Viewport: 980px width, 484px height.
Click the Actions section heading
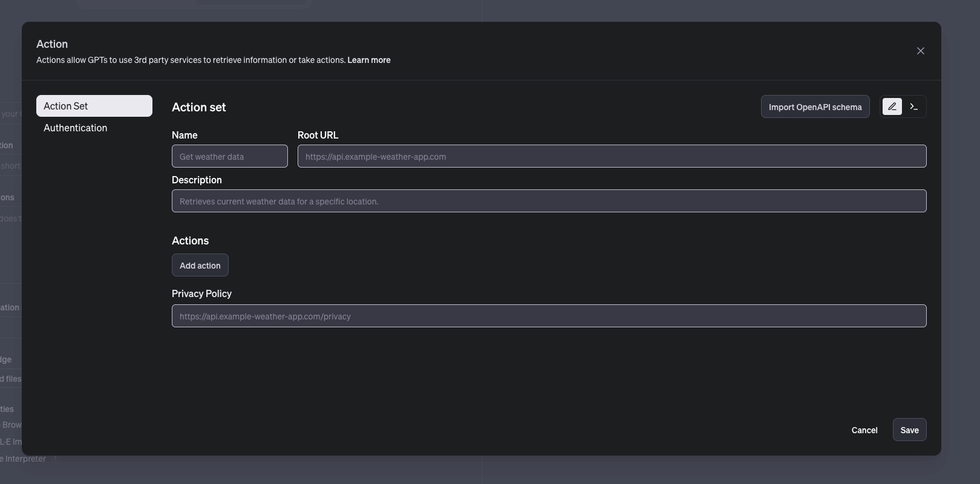point(191,240)
